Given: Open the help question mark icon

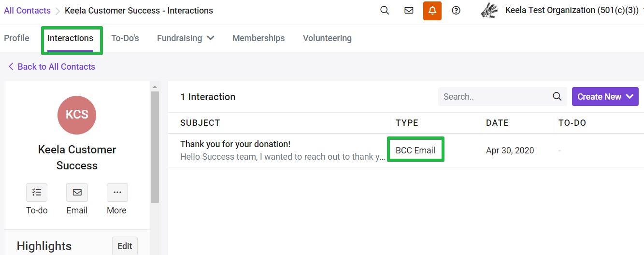Looking at the screenshot, I should [x=456, y=10].
